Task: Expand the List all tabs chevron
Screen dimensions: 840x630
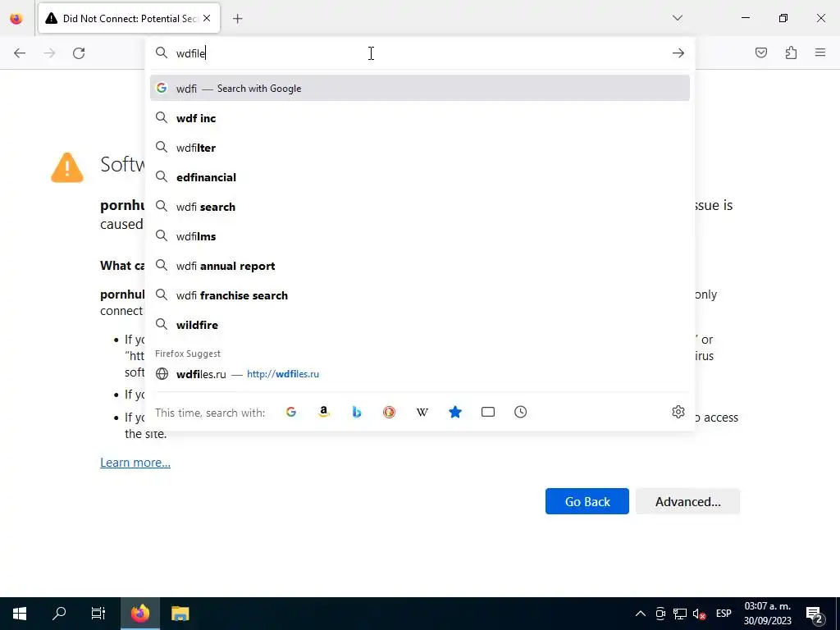Action: click(678, 18)
